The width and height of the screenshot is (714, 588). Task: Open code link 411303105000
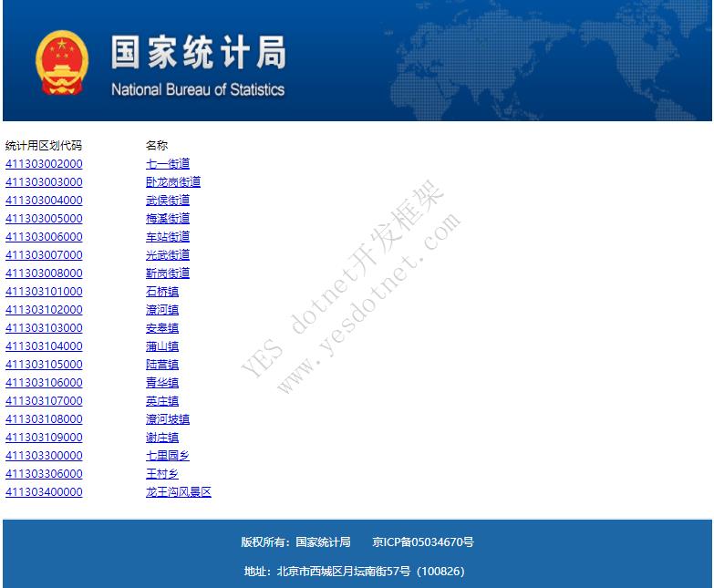[x=44, y=364]
